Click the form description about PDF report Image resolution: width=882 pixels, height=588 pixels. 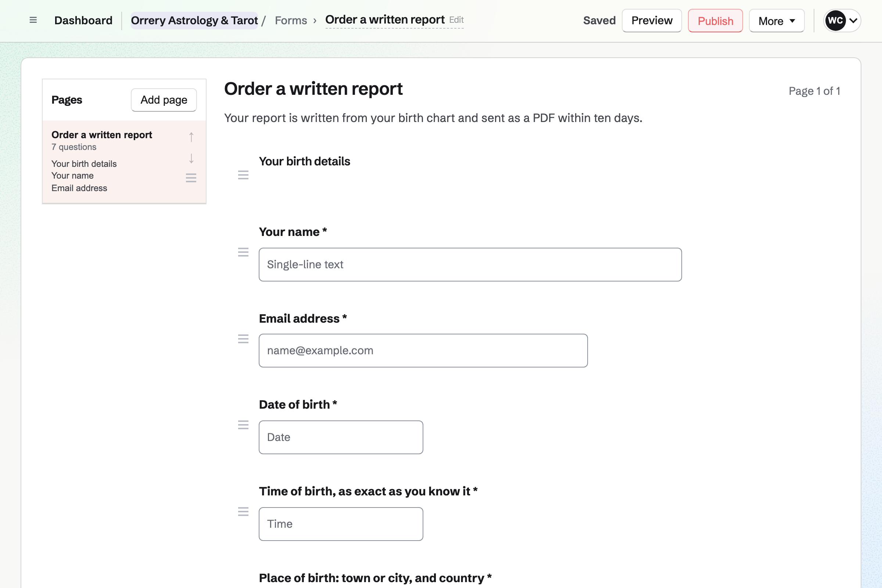(433, 118)
